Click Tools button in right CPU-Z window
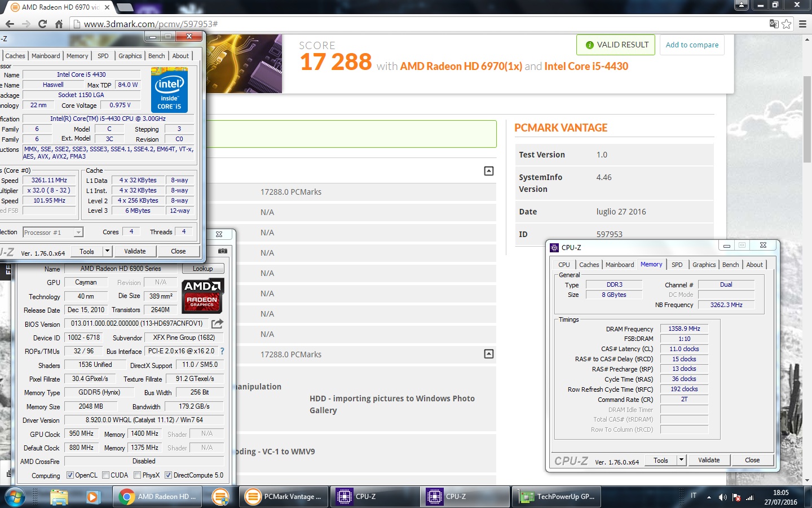This screenshot has width=812, height=508. [x=661, y=460]
